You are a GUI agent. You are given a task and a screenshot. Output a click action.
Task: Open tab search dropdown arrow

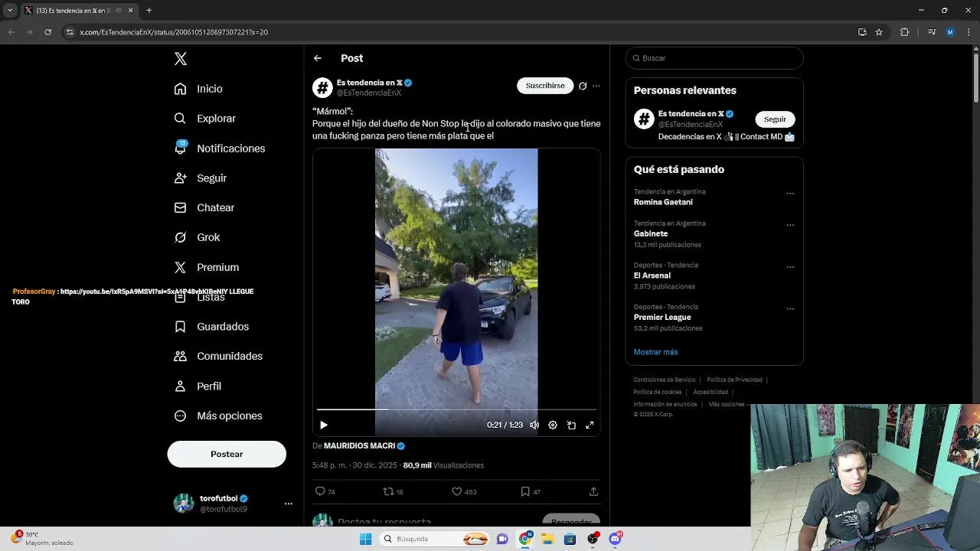(10, 11)
